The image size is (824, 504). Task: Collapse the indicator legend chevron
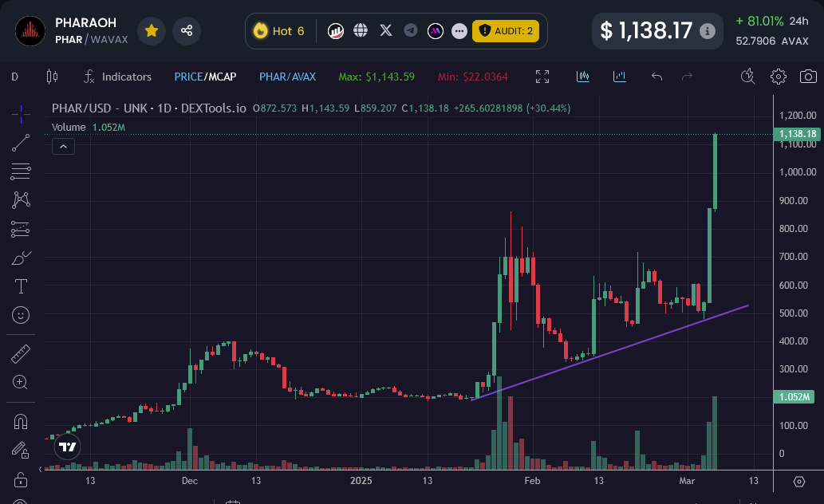[63, 146]
